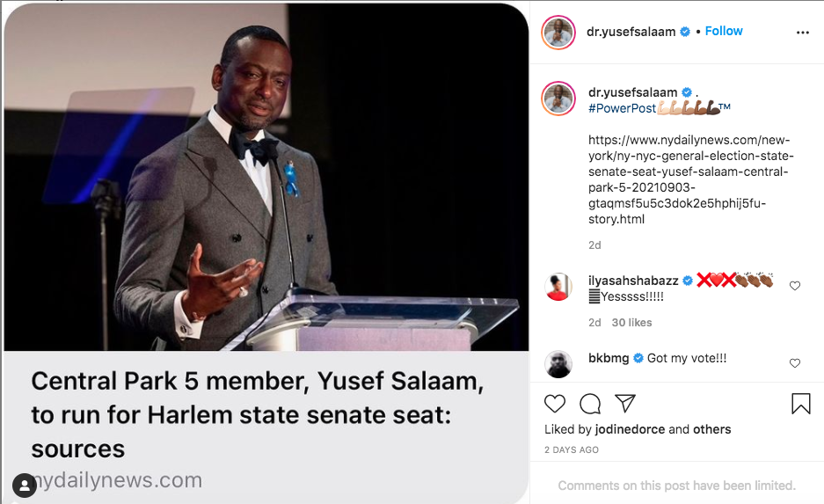The width and height of the screenshot is (824, 504).
Task: Open the comment bubble icon
Action: tap(590, 404)
